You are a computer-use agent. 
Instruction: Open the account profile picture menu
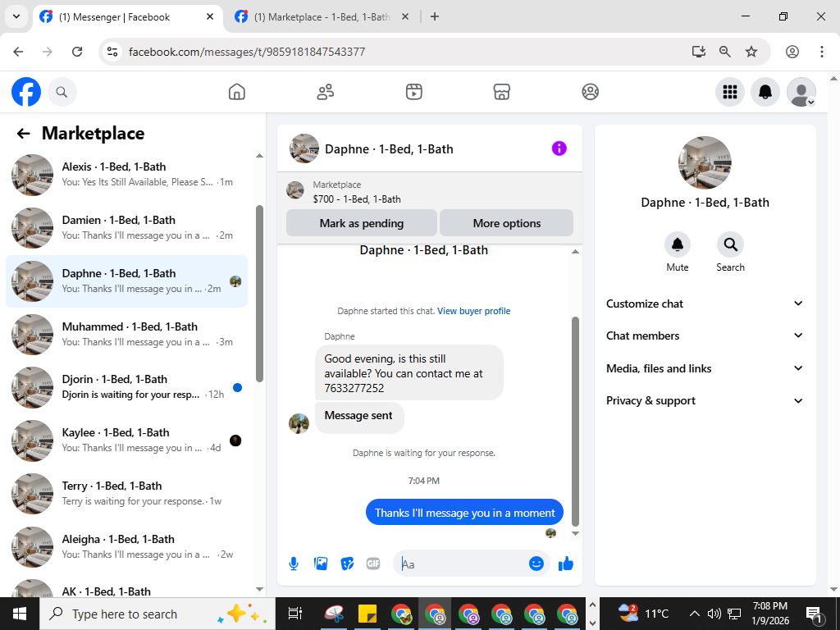pos(801,92)
